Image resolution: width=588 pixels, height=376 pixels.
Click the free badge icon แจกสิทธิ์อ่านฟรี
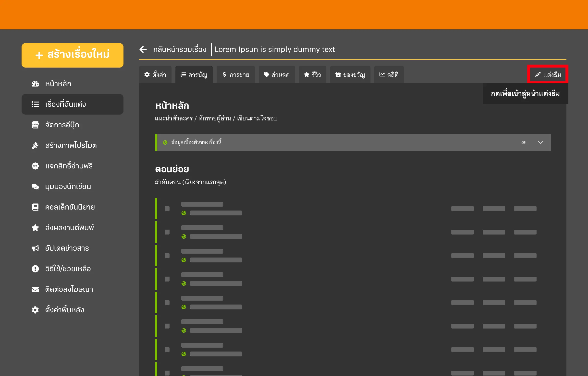coord(35,166)
